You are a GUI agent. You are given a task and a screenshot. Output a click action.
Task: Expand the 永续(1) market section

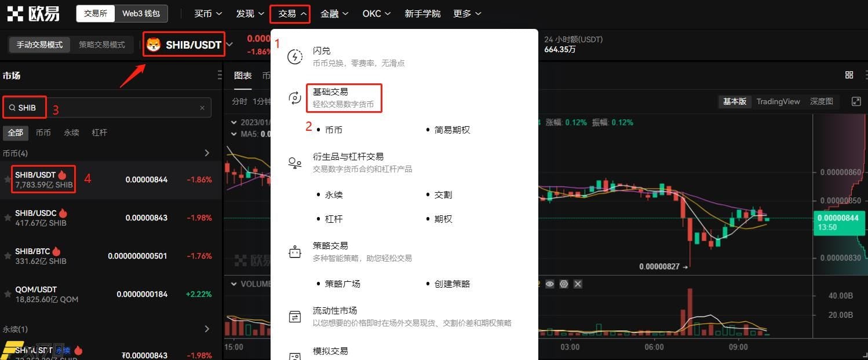click(207, 329)
